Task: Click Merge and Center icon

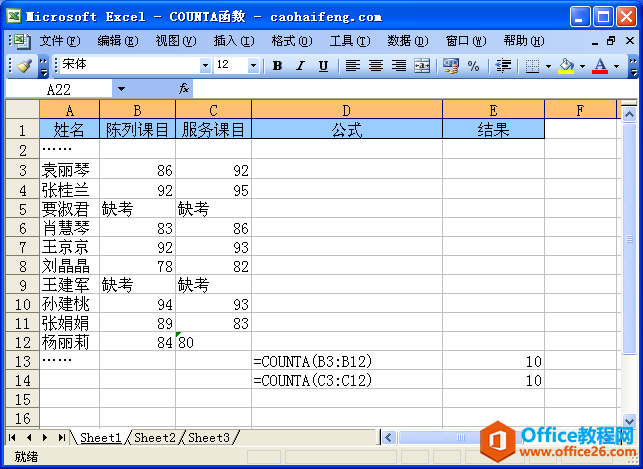Action: (422, 66)
